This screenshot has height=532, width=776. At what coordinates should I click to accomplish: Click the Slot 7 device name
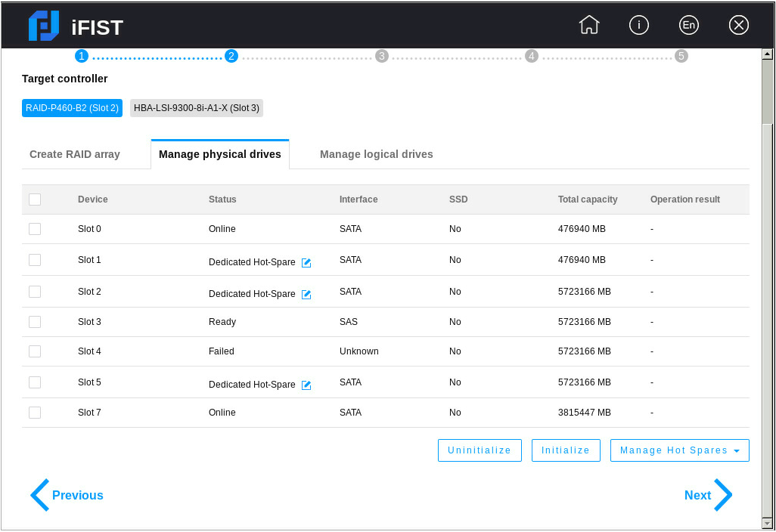point(89,413)
